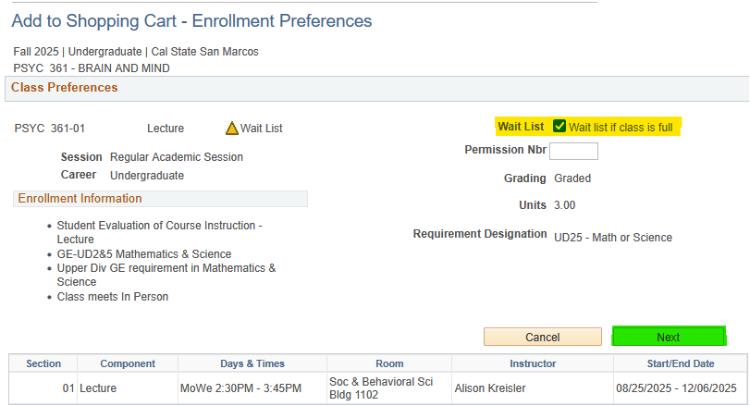This screenshot has height=406, width=750.
Task: Click the Room column header
Action: pos(389,363)
